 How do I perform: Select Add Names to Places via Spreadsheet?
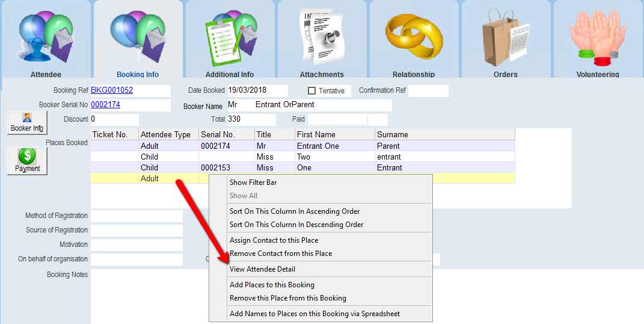[314, 314]
